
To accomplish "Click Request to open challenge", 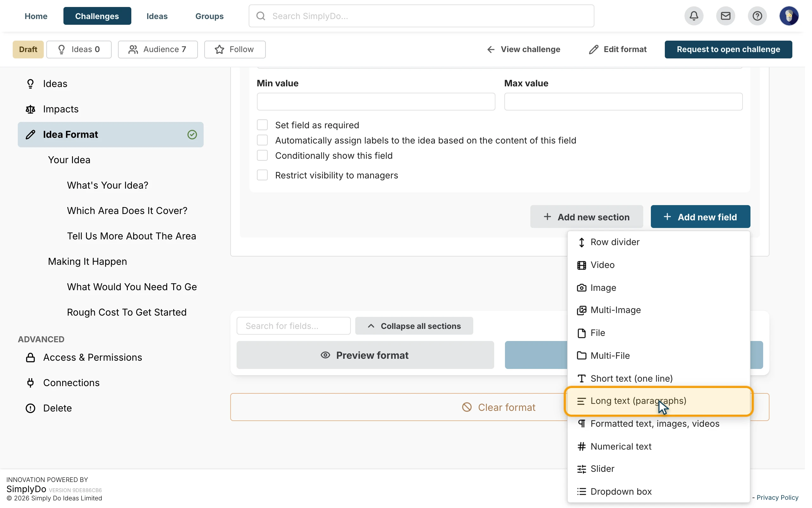I will (x=728, y=50).
